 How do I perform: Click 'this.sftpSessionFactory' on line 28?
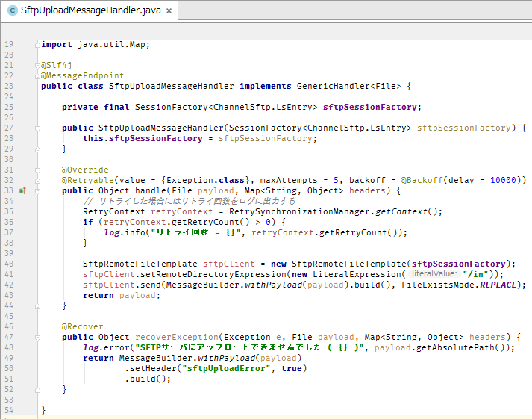143,138
